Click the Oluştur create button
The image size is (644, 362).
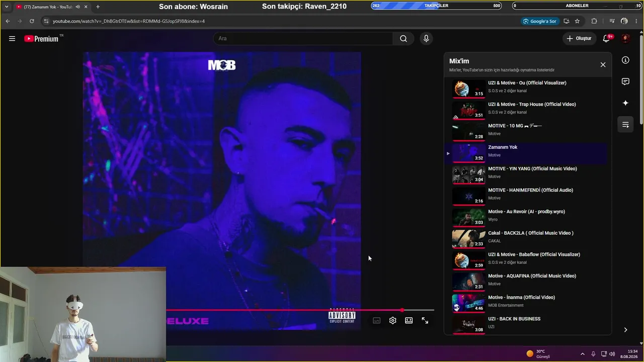(x=579, y=39)
